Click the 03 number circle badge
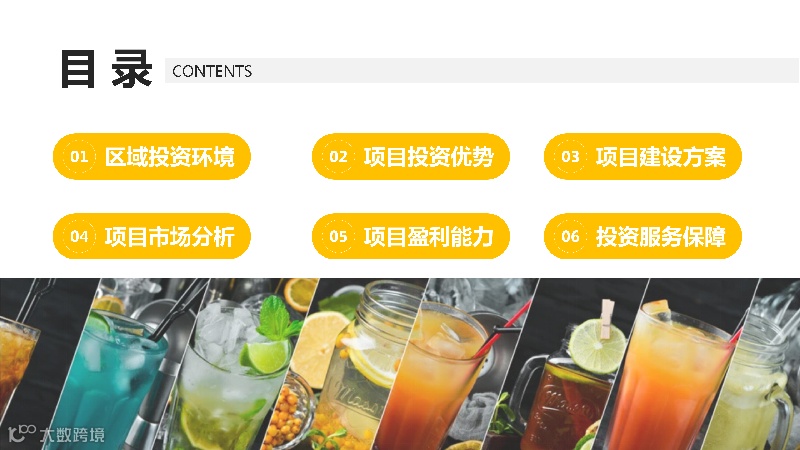800x450 pixels. 570,156
